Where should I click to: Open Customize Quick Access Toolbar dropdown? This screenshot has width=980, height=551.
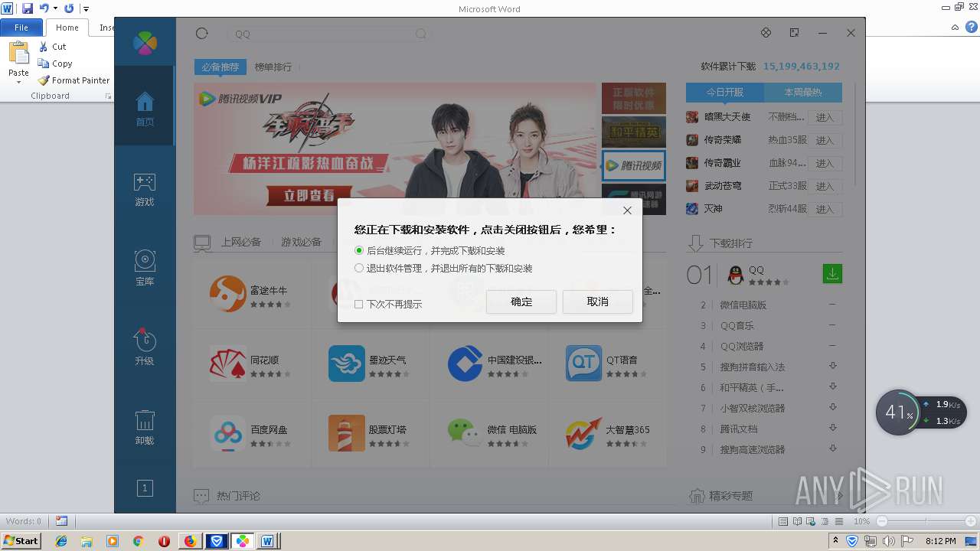tap(86, 8)
